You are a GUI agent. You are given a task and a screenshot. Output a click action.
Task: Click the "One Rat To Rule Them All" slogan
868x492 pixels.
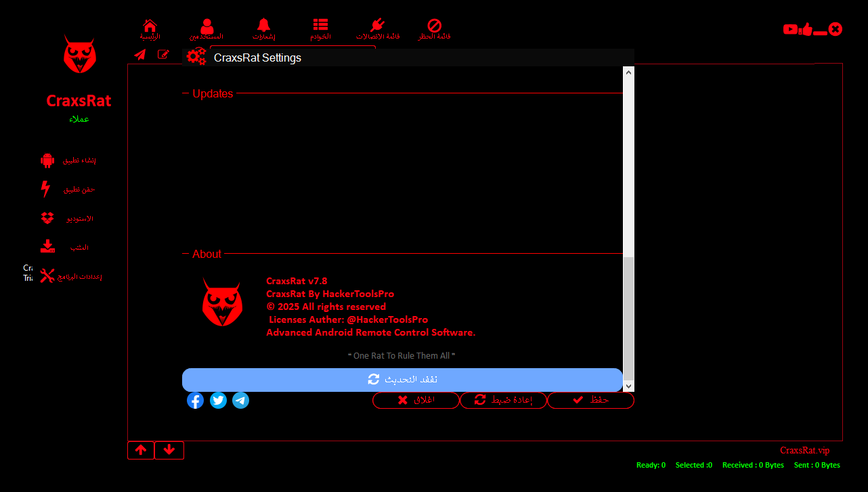402,356
